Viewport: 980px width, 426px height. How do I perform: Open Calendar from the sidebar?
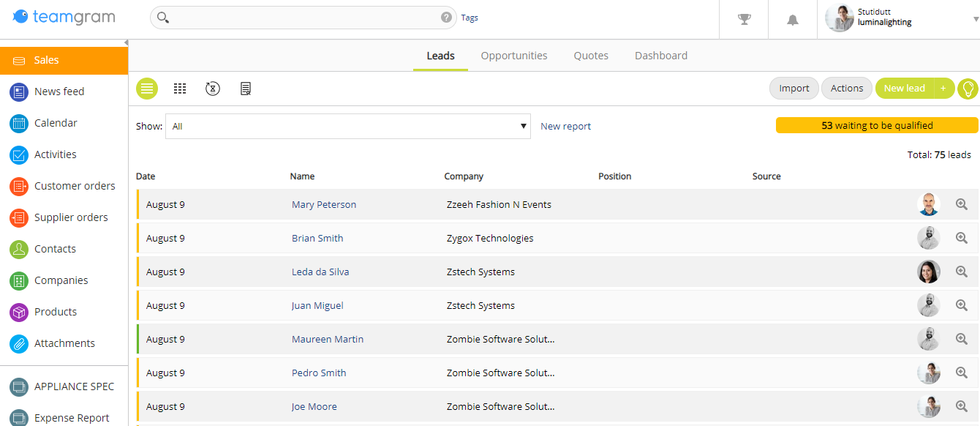tap(56, 123)
